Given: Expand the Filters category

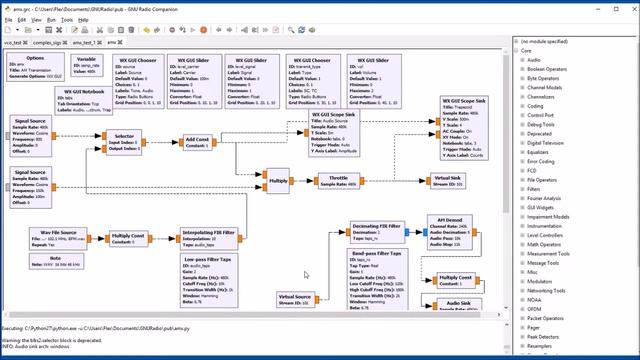Looking at the screenshot, I should (522, 189).
